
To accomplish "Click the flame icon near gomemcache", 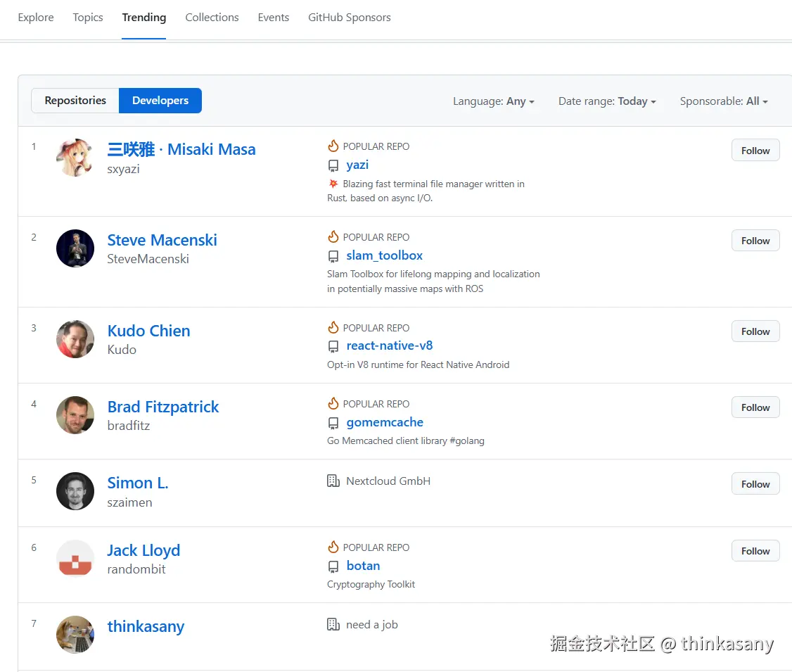I will pos(333,403).
